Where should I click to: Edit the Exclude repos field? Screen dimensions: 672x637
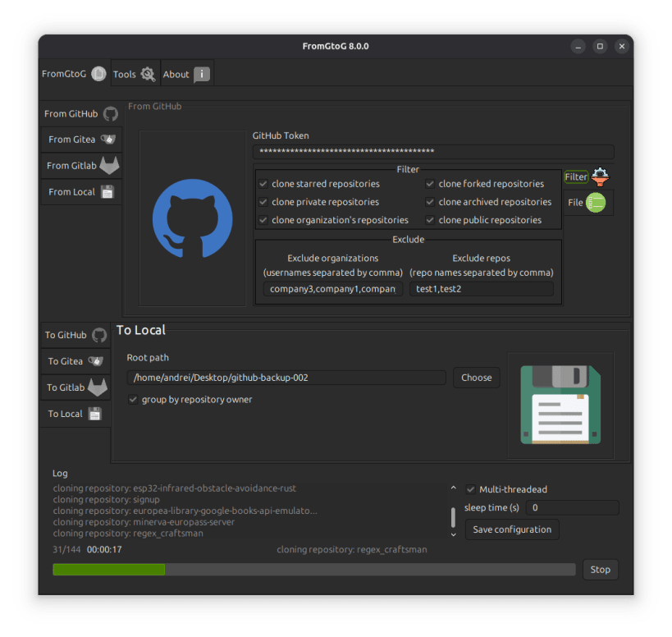pyautogui.click(x=482, y=288)
